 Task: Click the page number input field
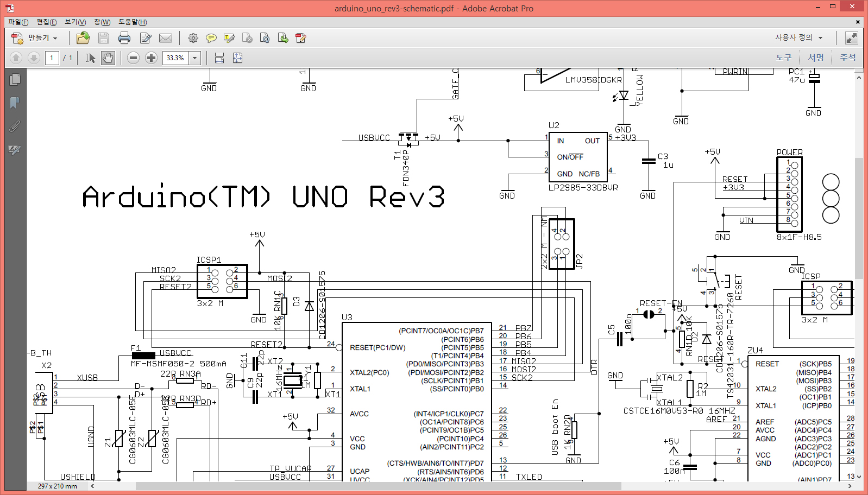52,58
